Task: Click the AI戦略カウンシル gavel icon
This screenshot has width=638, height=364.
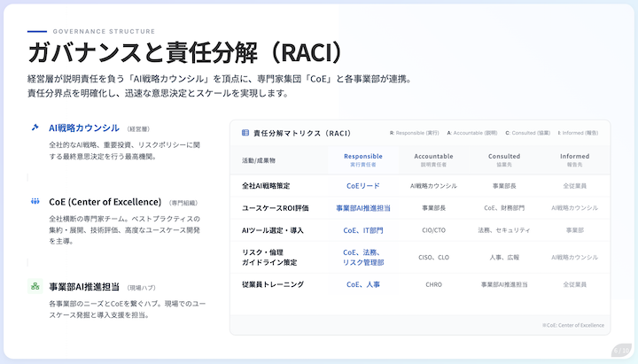Action: pyautogui.click(x=35, y=128)
